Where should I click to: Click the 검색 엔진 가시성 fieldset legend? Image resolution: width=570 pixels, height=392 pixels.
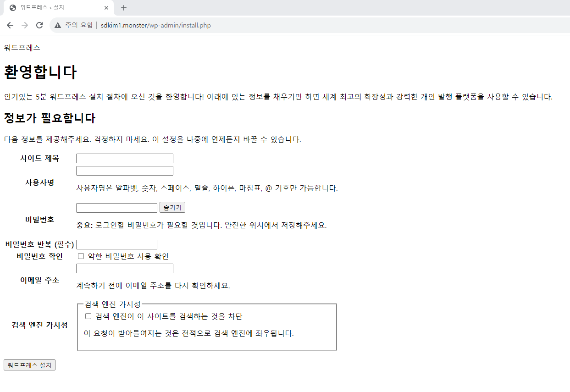[x=112, y=304]
